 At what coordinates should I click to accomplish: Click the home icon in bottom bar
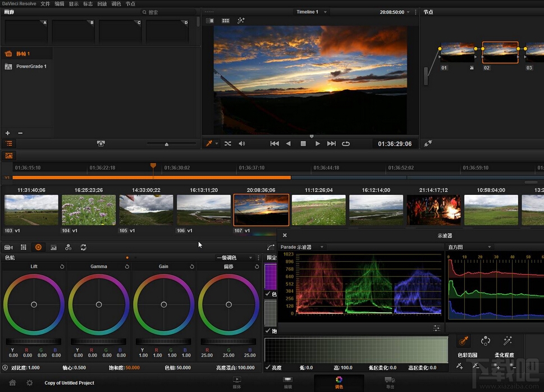[12, 382]
